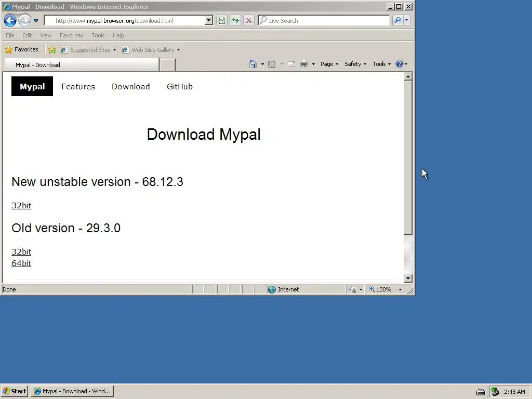Open a new tab button
The height and width of the screenshot is (399, 532).
(167, 65)
